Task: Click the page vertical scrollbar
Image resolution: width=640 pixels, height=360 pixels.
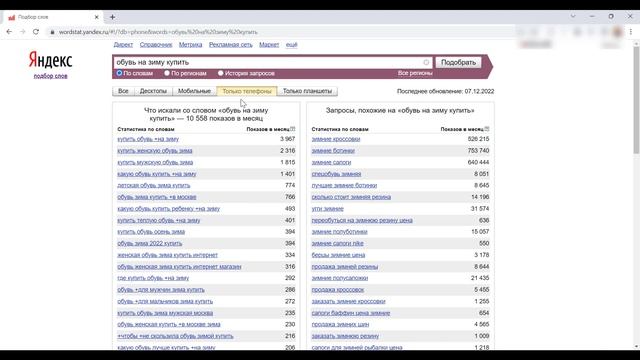Action: pyautogui.click(x=636, y=100)
